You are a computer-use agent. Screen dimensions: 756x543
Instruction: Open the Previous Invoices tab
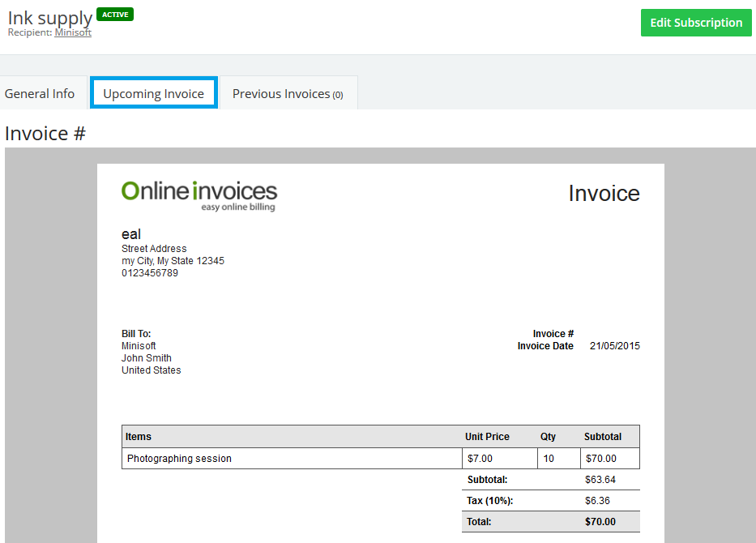tap(288, 94)
